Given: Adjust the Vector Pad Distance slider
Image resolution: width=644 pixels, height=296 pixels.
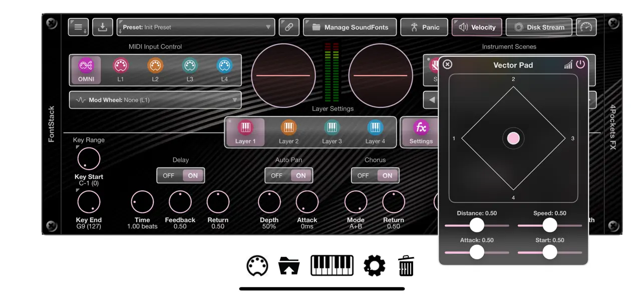Looking at the screenshot, I should click(x=477, y=225).
